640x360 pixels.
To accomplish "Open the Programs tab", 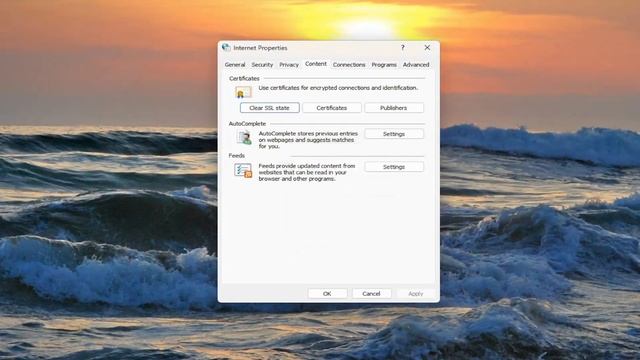I will tap(384, 64).
